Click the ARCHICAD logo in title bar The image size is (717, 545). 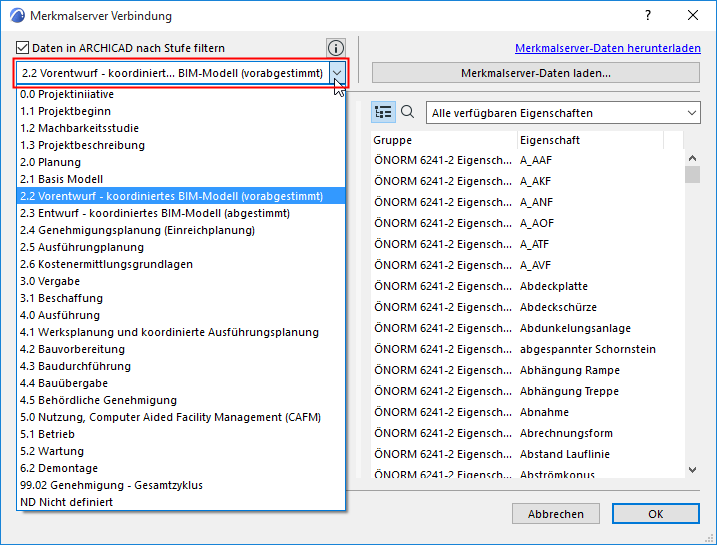(x=17, y=16)
